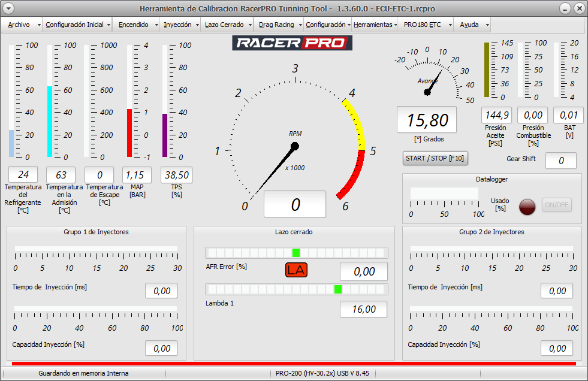Image resolution: width=588 pixels, height=381 pixels.
Task: Click the red Datalogger record indicator
Action: pyautogui.click(x=527, y=207)
